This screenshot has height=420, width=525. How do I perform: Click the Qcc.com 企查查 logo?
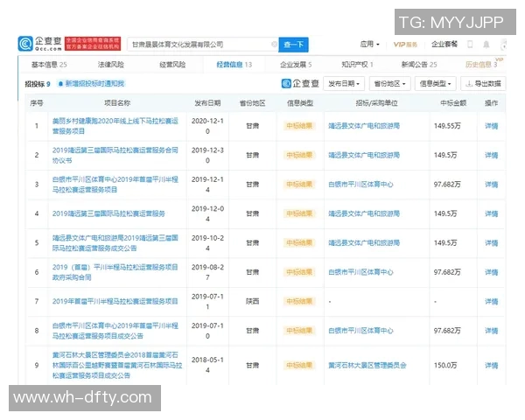[x=40, y=44]
